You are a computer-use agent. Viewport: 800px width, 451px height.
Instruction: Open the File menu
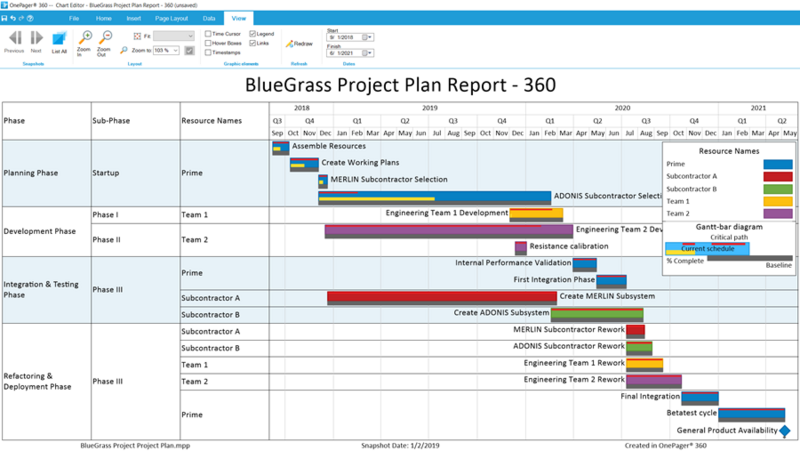[74, 18]
